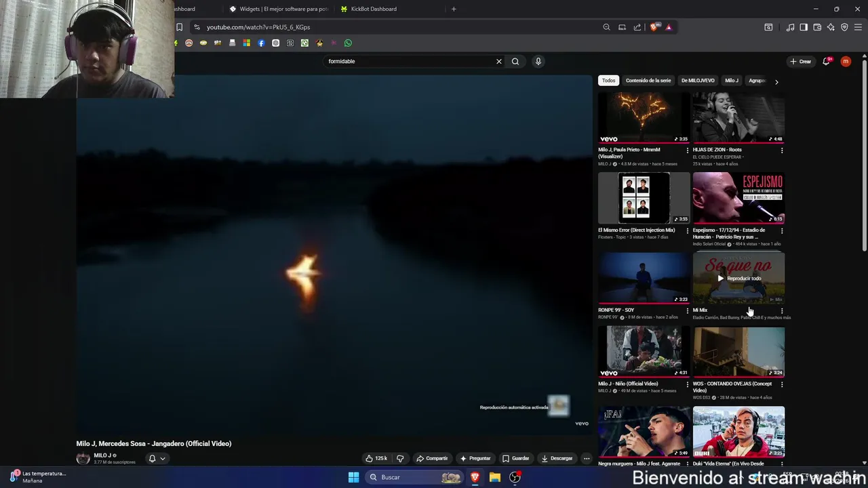Open HIJAS DE ZION Roots thumbnail
This screenshot has height=488, width=868.
pyautogui.click(x=738, y=118)
